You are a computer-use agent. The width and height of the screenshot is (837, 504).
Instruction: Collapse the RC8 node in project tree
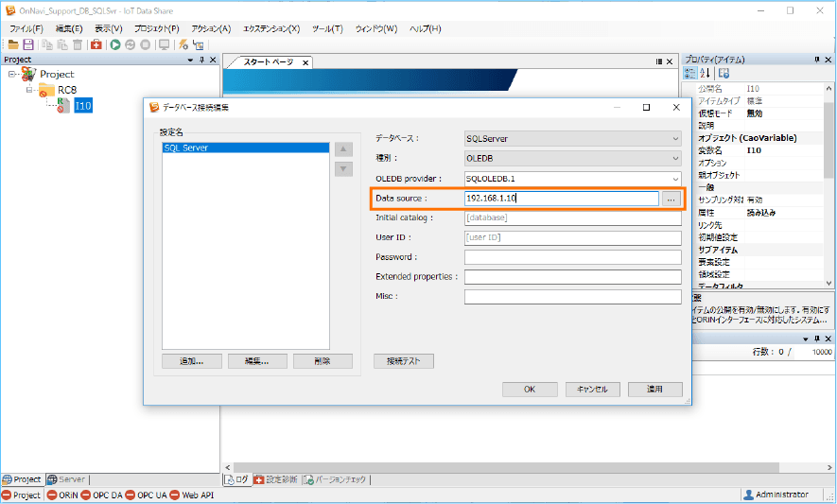tap(29, 90)
